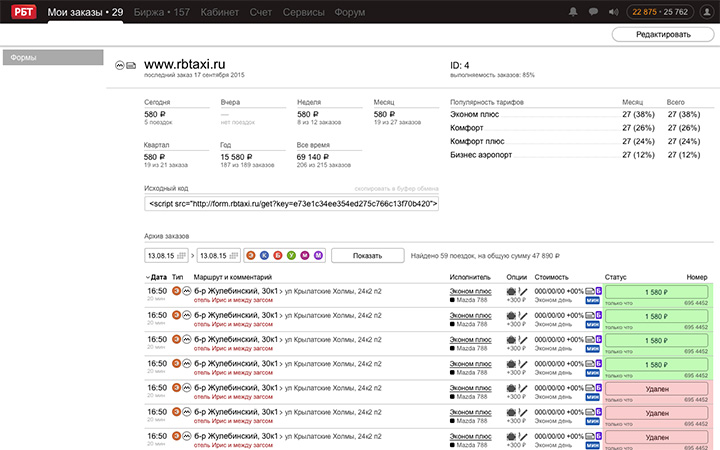The height and width of the screenshot is (450, 720).
Task: Click the скопировать в буфер обмена link
Action: pos(396,188)
